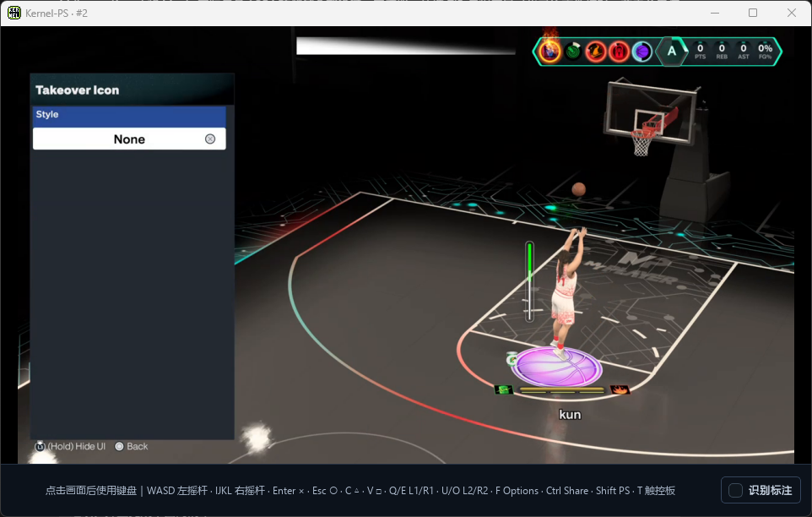Maximize the Kernel-PS window
This screenshot has height=517, width=812.
(x=753, y=13)
